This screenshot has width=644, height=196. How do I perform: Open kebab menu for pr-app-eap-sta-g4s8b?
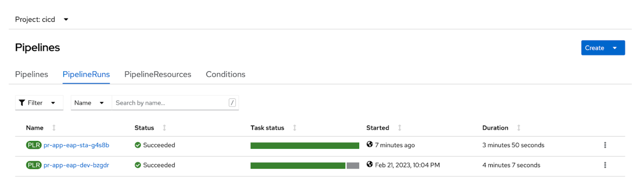[x=605, y=145]
